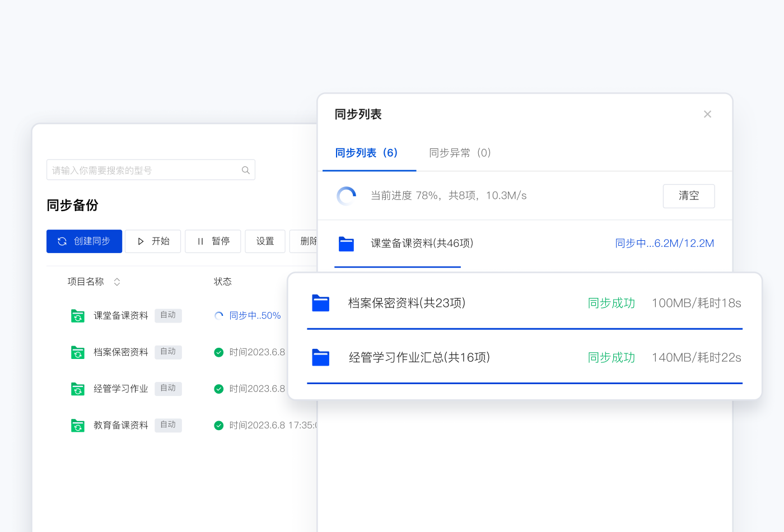Click the 自动 tag beside 档案保密资料
The height and width of the screenshot is (532, 784).
(x=168, y=352)
